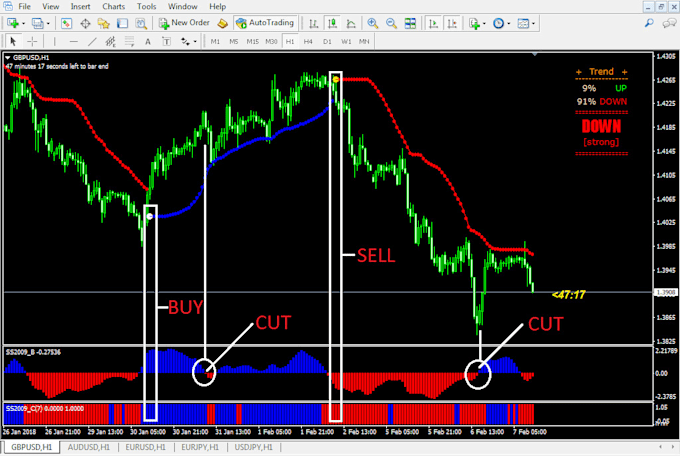The height and width of the screenshot is (456, 680).
Task: Switch timeframe to M15
Action: coord(252,42)
